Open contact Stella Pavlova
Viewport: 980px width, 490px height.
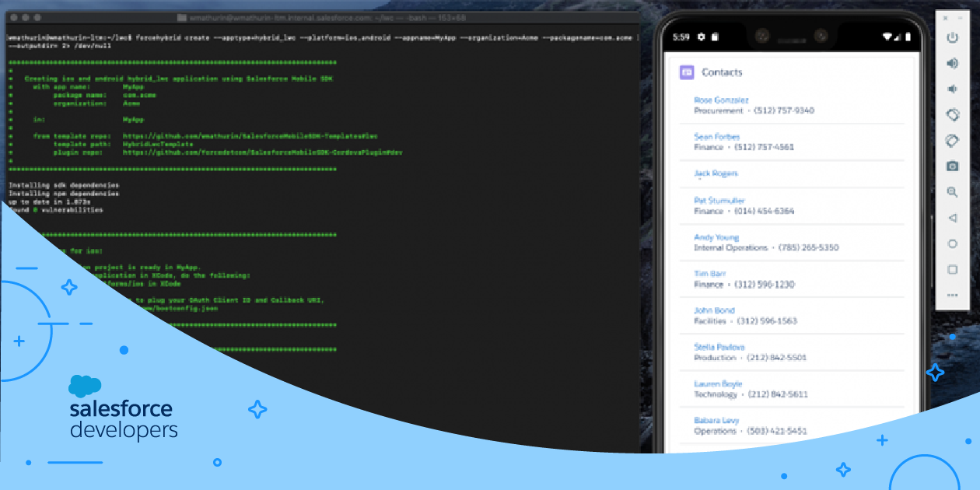[x=719, y=347]
